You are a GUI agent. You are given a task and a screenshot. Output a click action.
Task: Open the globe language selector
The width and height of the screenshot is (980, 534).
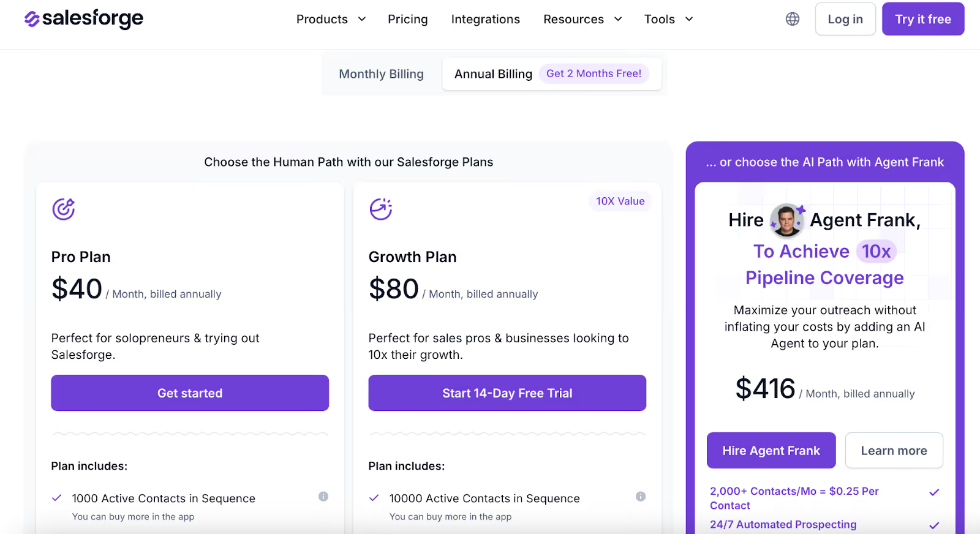(x=792, y=19)
